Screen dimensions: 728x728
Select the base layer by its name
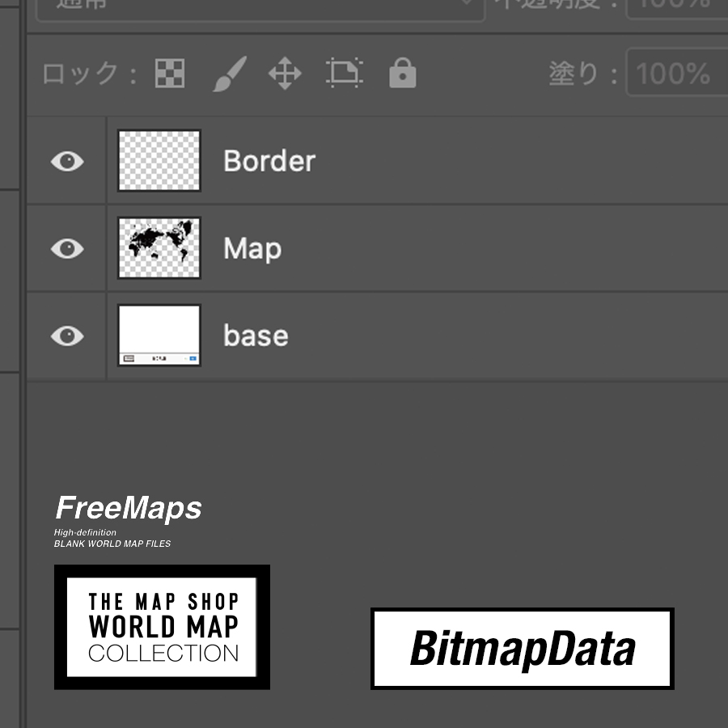click(x=256, y=336)
